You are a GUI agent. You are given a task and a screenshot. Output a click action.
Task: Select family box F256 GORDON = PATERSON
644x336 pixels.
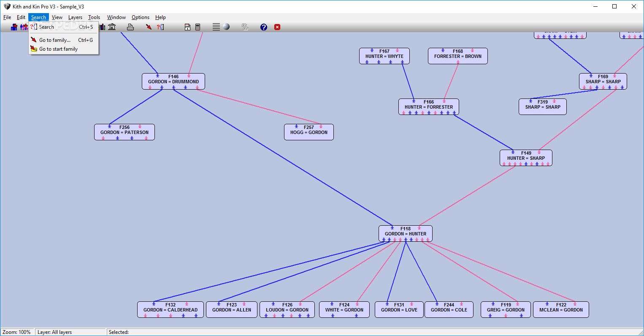point(124,132)
